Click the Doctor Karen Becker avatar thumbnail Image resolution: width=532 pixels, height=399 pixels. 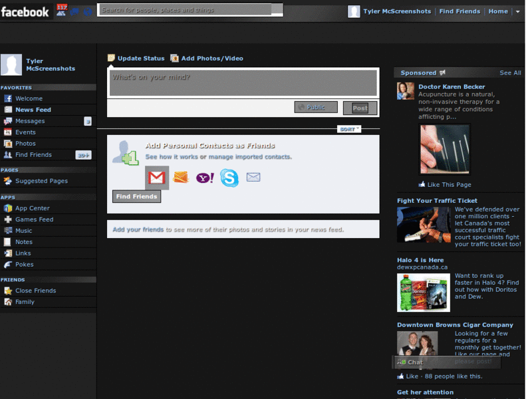point(406,91)
